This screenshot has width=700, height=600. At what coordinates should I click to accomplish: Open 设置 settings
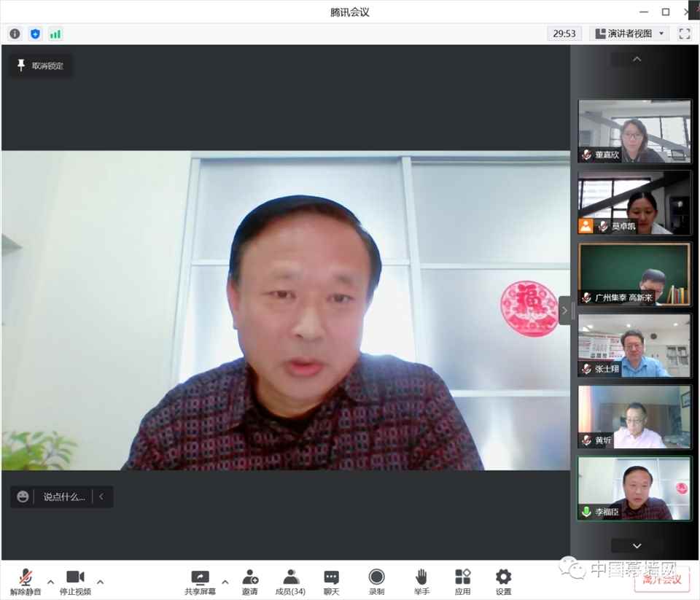pos(503,582)
